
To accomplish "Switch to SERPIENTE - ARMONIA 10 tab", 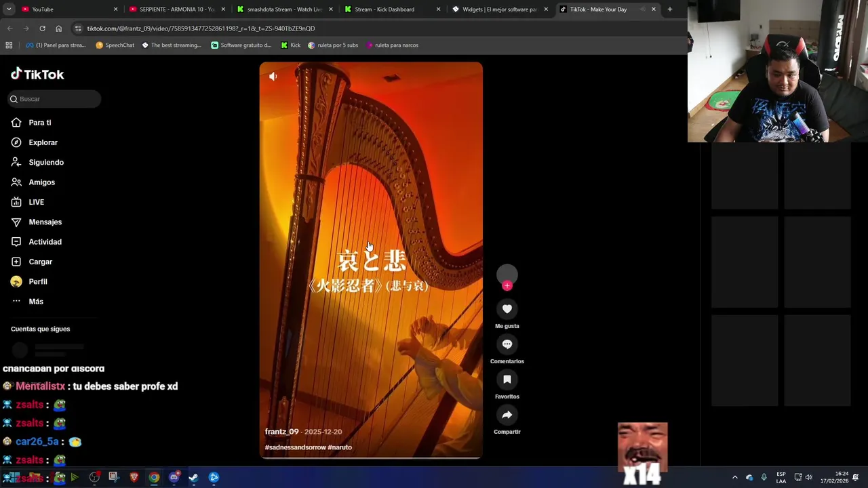I will 176,9.
